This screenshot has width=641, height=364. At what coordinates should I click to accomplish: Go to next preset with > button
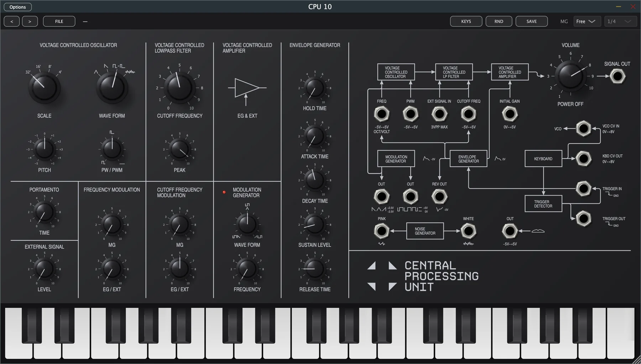point(30,21)
